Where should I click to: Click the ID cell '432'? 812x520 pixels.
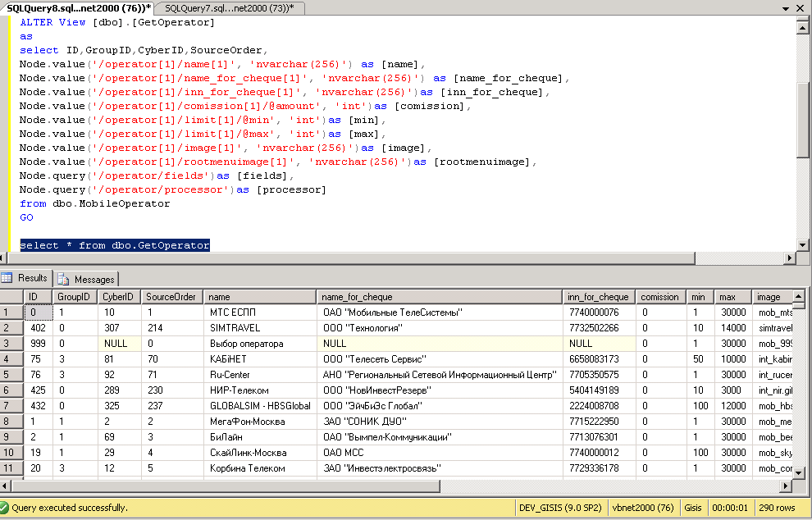click(38, 405)
